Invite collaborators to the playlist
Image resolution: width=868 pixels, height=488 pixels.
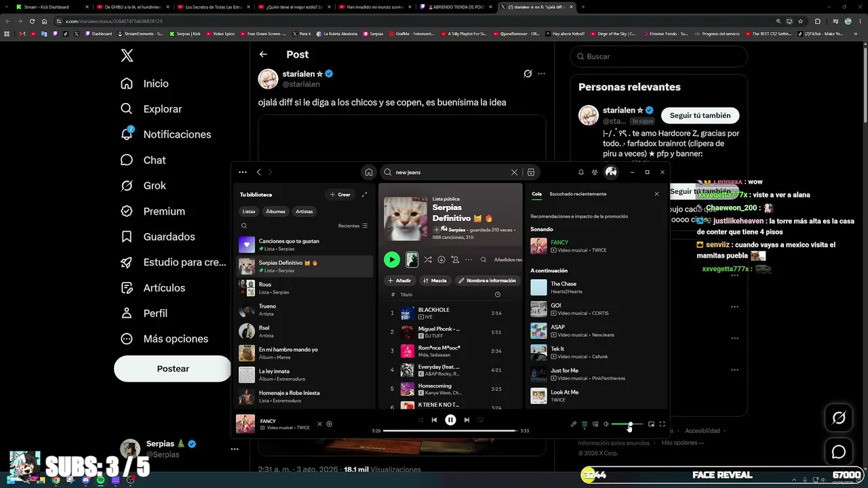point(455,260)
